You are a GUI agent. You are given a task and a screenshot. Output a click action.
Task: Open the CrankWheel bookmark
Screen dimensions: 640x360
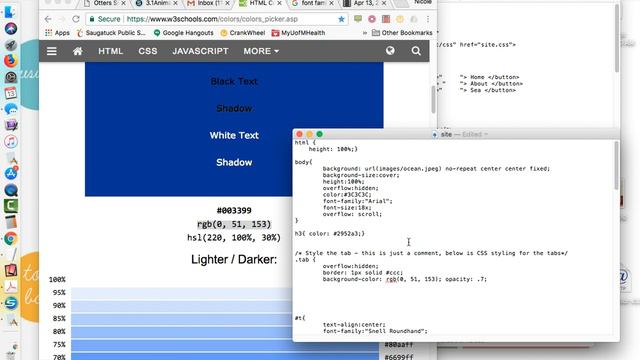tap(242, 33)
